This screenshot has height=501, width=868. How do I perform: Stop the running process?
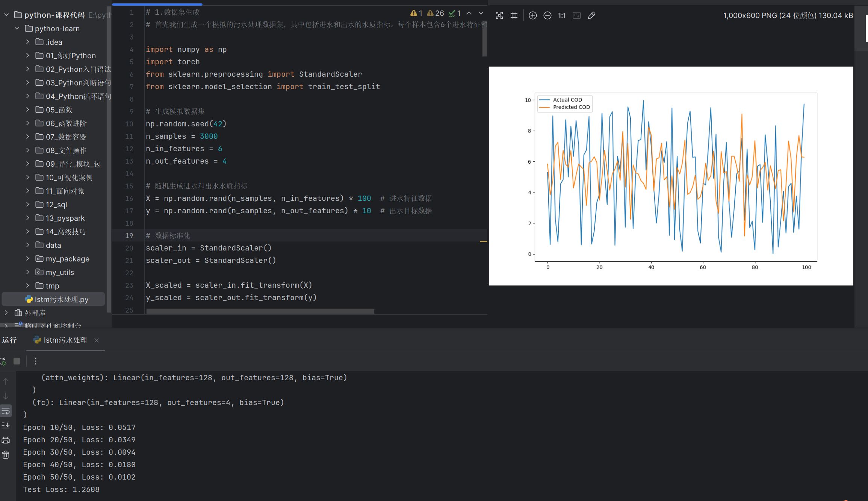(17, 361)
